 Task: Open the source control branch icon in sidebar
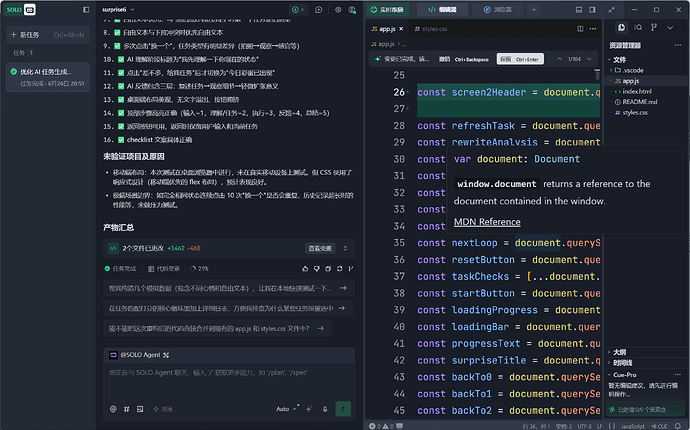[654, 27]
